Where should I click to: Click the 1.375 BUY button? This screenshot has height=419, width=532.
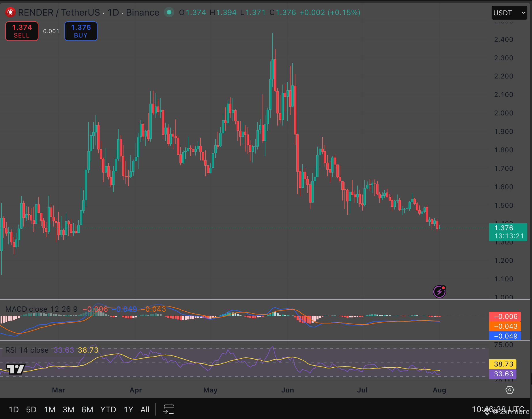(x=81, y=31)
